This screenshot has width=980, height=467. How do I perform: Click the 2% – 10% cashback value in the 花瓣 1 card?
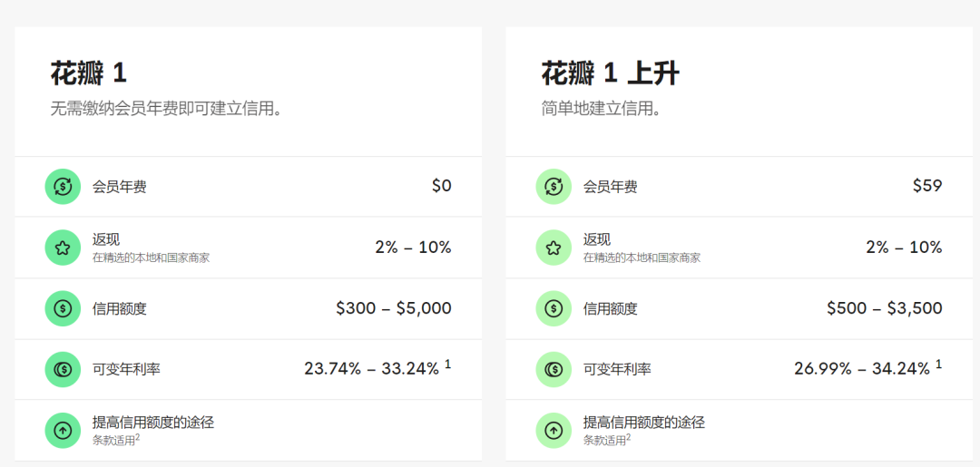tap(413, 248)
